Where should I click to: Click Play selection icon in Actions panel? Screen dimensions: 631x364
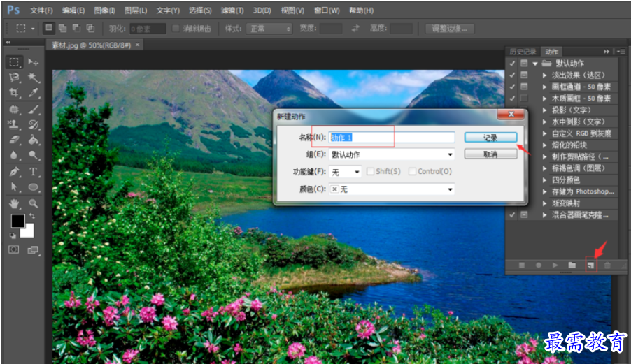click(555, 265)
